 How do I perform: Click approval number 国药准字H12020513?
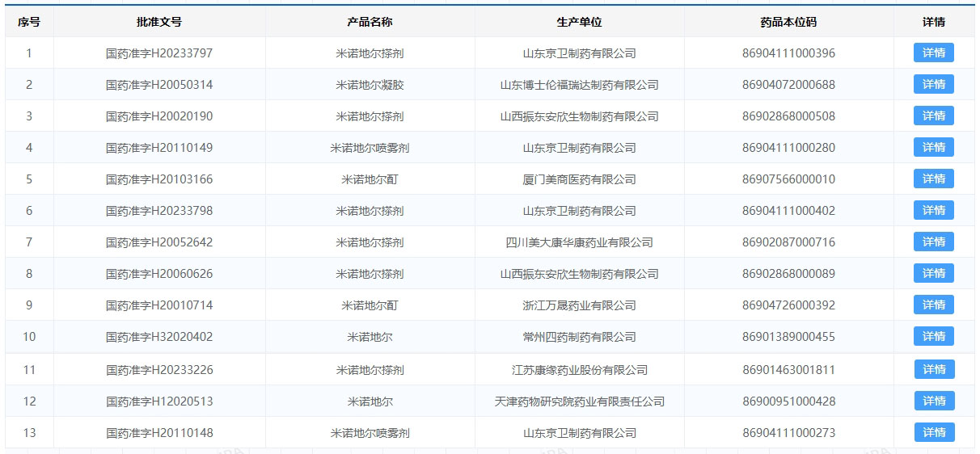tap(159, 401)
